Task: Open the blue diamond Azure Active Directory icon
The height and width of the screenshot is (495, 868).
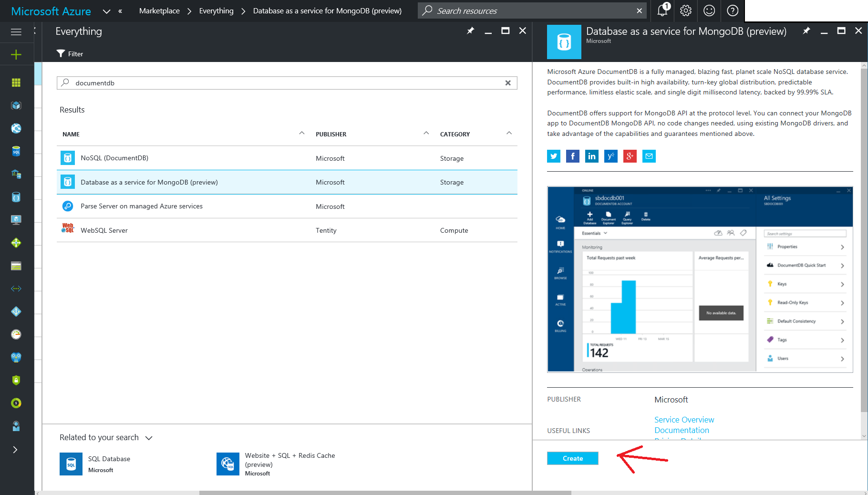Action: pos(16,311)
